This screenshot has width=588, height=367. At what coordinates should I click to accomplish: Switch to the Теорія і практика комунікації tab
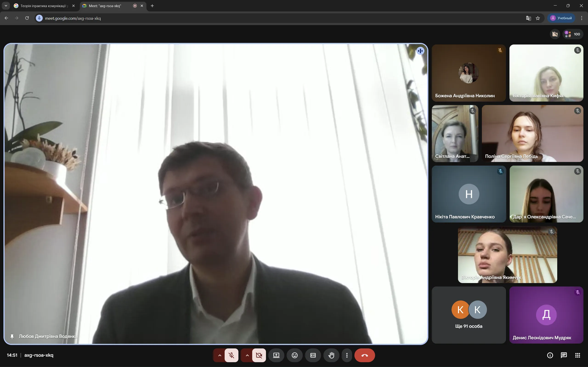pos(44,6)
